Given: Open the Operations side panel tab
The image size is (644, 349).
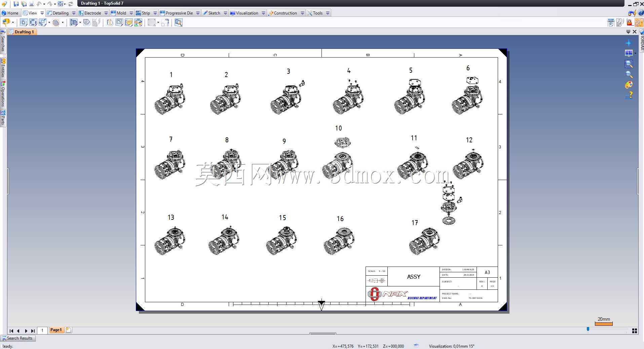Looking at the screenshot, I should (3, 94).
